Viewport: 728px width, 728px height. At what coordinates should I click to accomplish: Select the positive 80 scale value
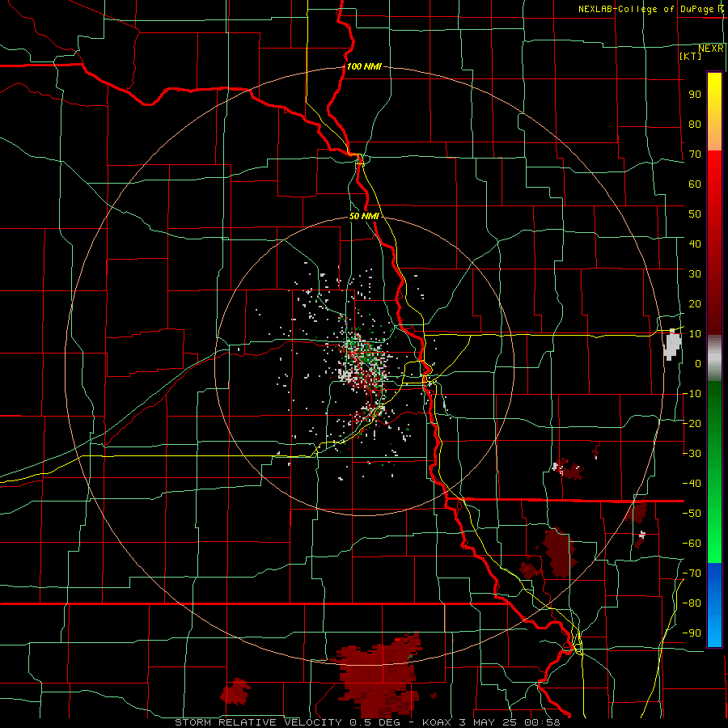pyautogui.click(x=695, y=124)
